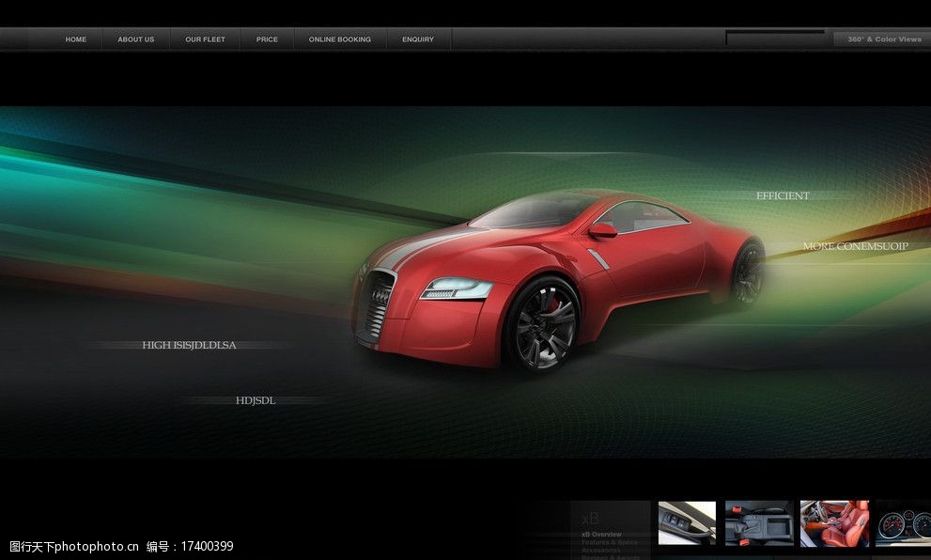Go to the ABOUT US page

135,39
